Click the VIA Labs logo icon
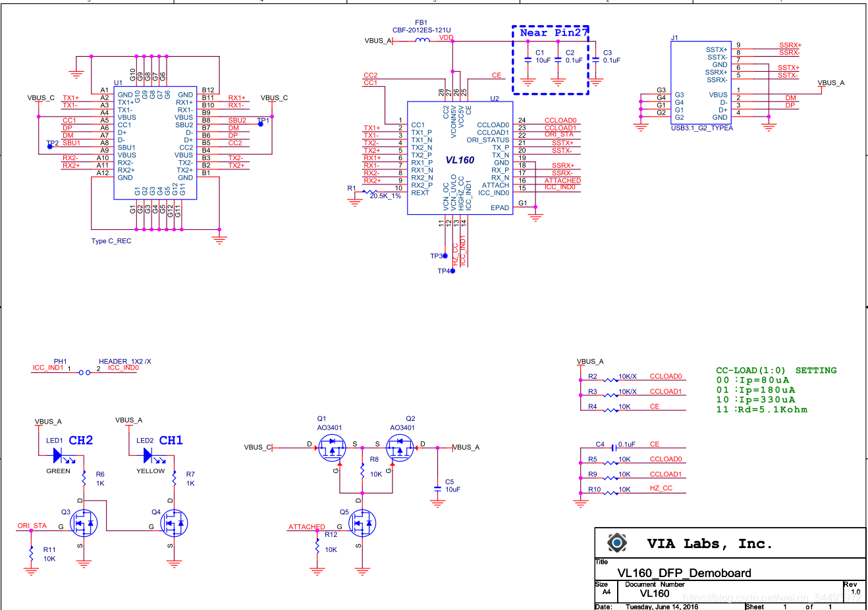 [x=617, y=543]
